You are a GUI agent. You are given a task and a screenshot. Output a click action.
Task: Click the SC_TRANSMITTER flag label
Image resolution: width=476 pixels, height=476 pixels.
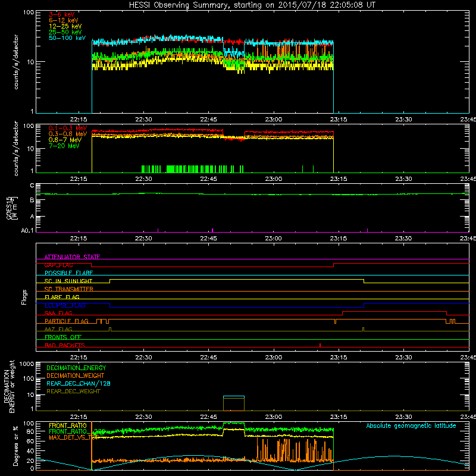coord(68,289)
